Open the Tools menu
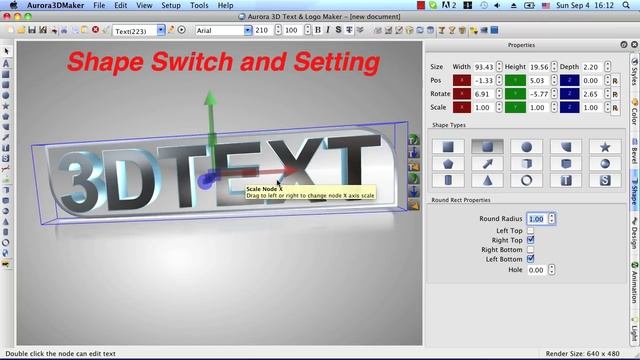Screen dimensions: 640x360 [x=199, y=5]
